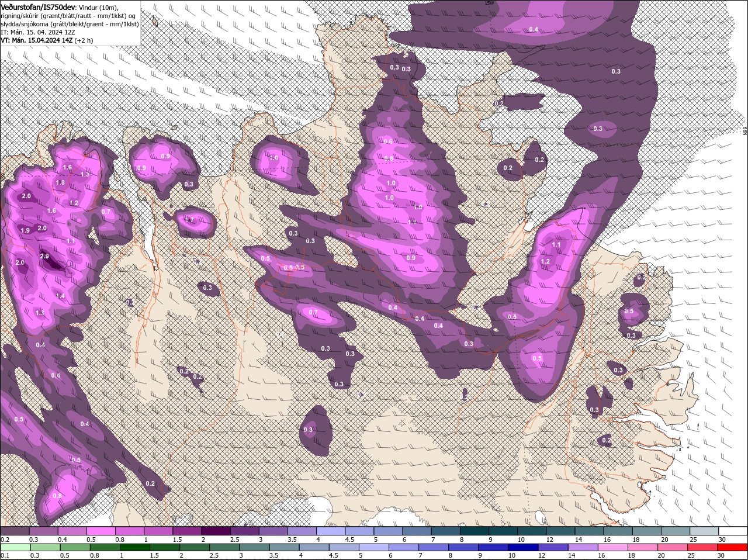Click the 0.6 value label on the map
Screen dimensions: 748x560
pos(388,141)
